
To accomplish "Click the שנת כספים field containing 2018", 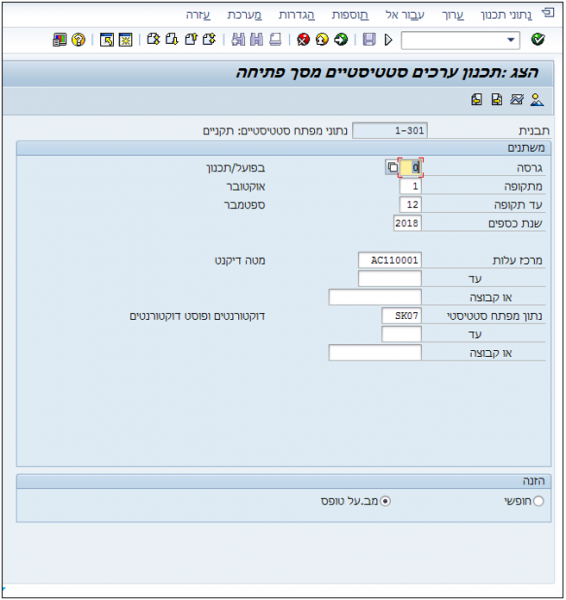I will point(407,223).
